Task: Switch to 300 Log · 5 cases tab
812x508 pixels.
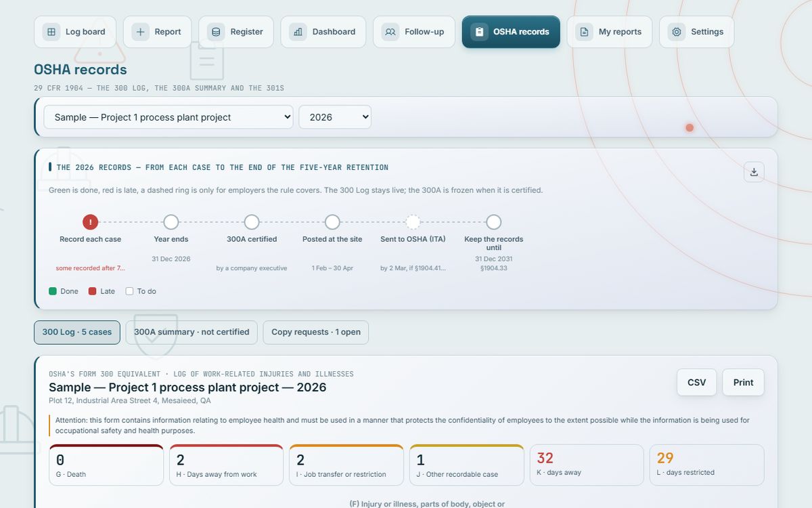Action: pyautogui.click(x=77, y=333)
